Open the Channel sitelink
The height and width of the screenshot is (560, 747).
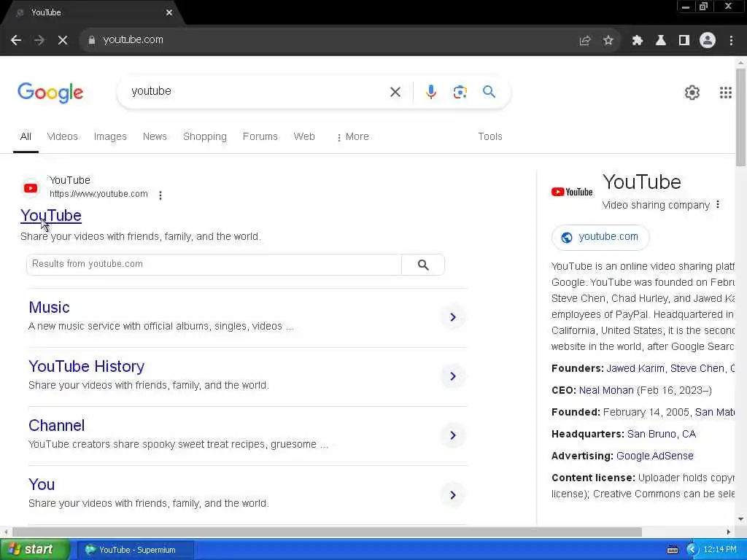pos(57,426)
